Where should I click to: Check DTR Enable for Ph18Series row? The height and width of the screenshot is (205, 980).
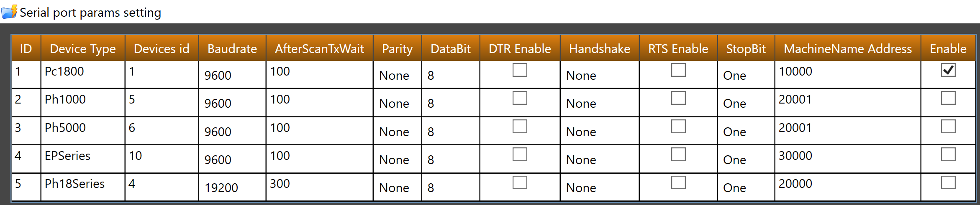pos(520,182)
